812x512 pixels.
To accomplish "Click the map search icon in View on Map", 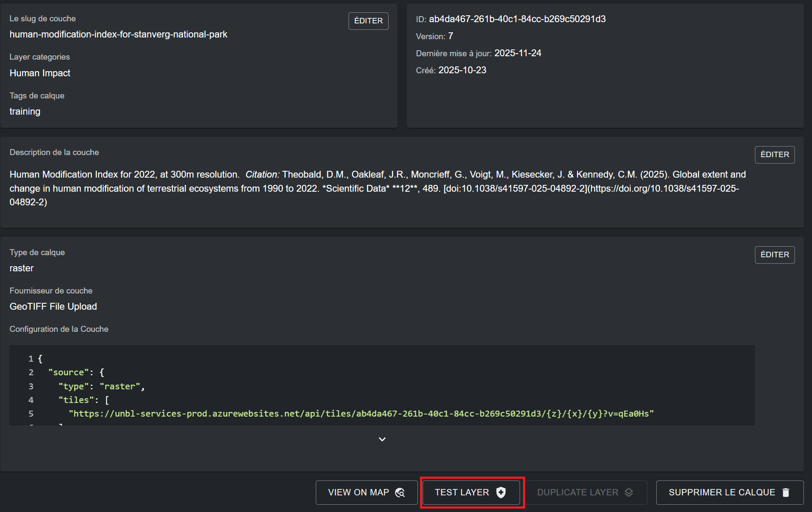I will coord(400,492).
